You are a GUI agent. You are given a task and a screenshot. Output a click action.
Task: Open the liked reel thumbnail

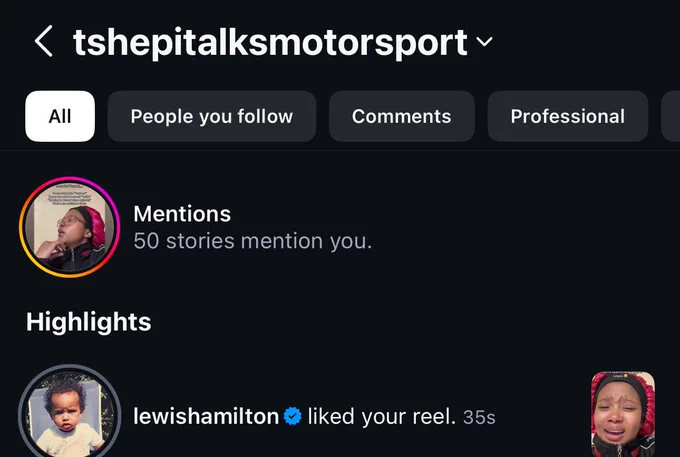[x=623, y=414]
